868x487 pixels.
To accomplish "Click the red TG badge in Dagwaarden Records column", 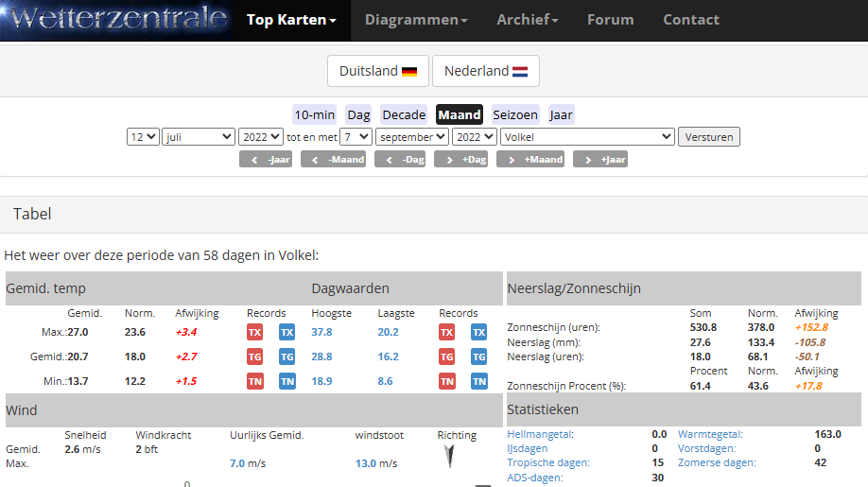I will 446,357.
